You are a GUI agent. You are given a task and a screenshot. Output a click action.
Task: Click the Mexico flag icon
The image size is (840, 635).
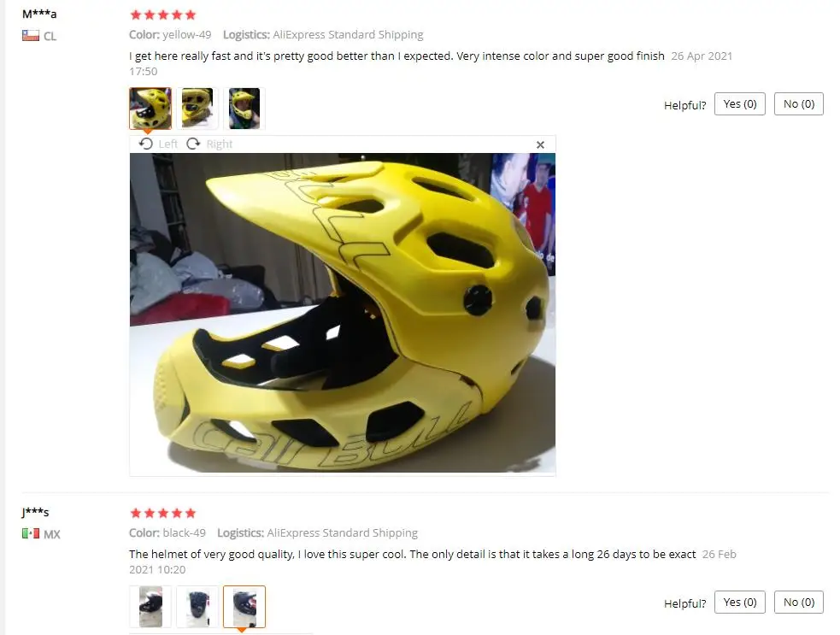click(x=31, y=533)
